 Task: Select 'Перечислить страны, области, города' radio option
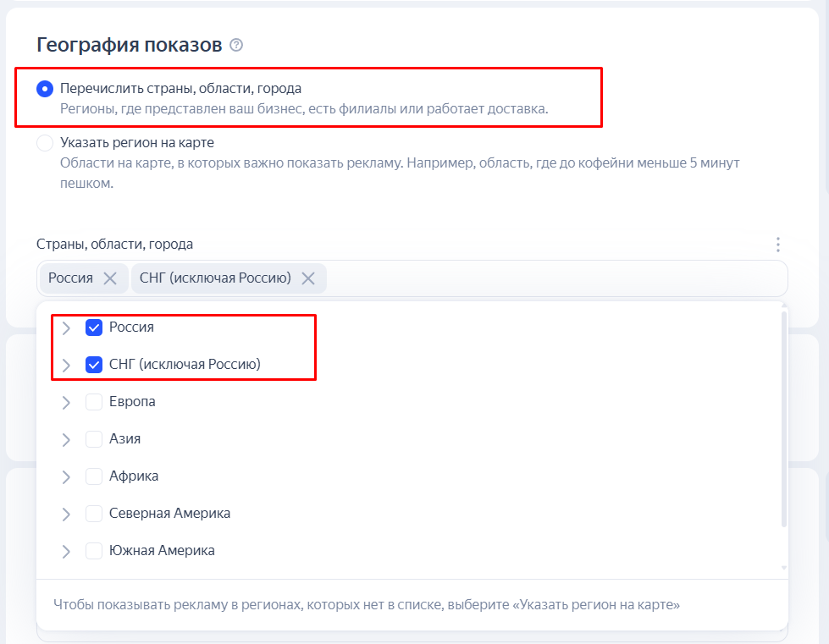[x=45, y=89]
